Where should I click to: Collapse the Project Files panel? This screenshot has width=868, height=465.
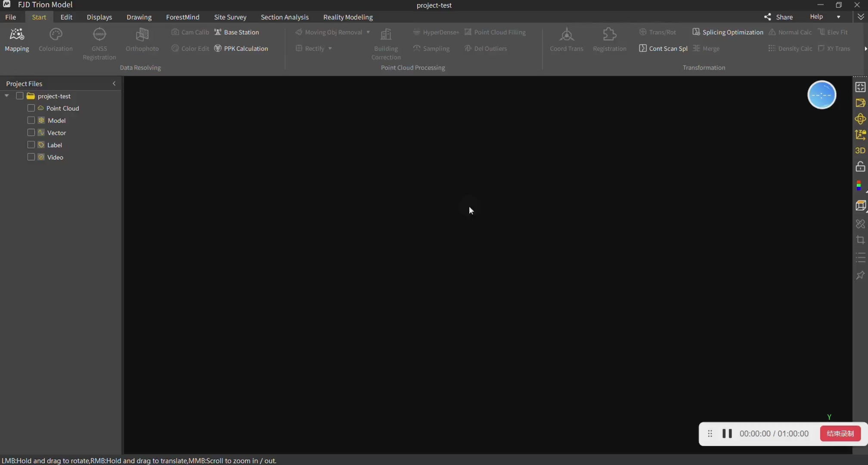tap(114, 84)
